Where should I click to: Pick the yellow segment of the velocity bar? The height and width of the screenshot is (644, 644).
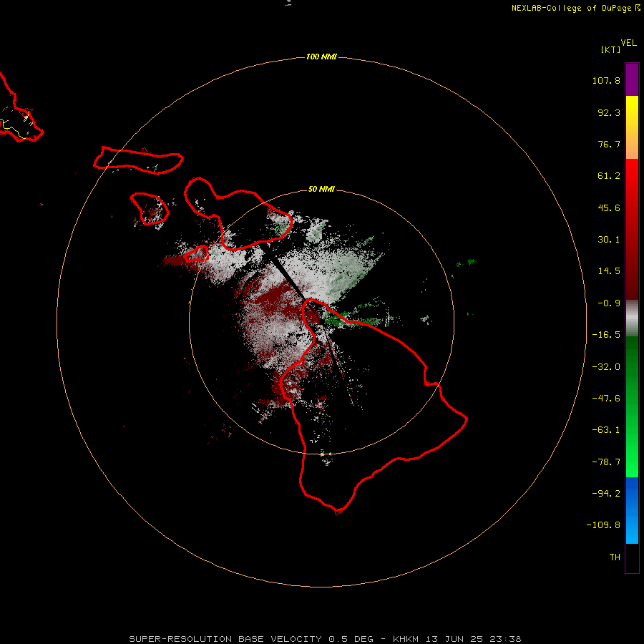(632, 127)
